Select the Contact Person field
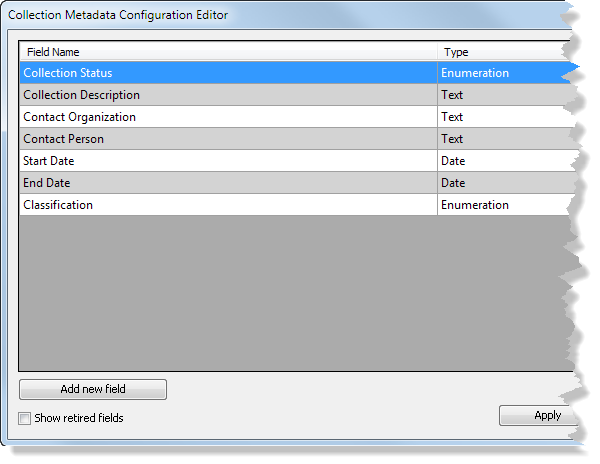 click(x=228, y=139)
